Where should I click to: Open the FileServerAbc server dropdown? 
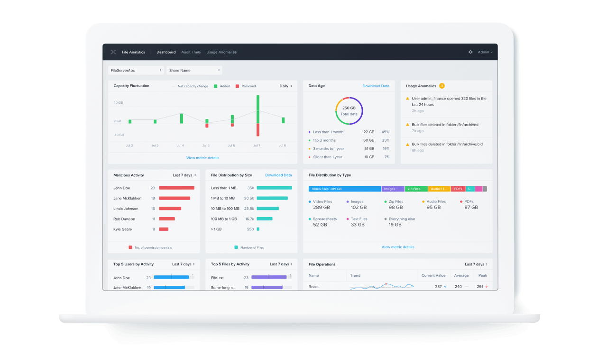[136, 70]
